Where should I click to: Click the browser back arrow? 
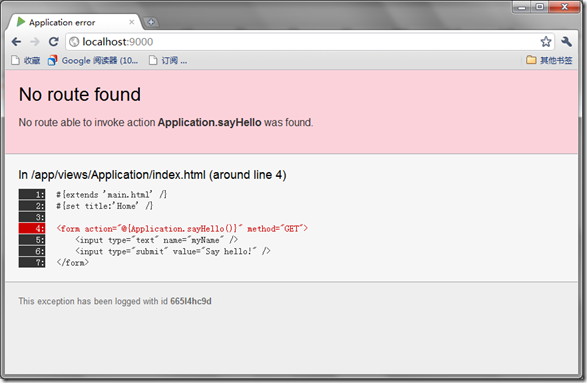[x=16, y=42]
